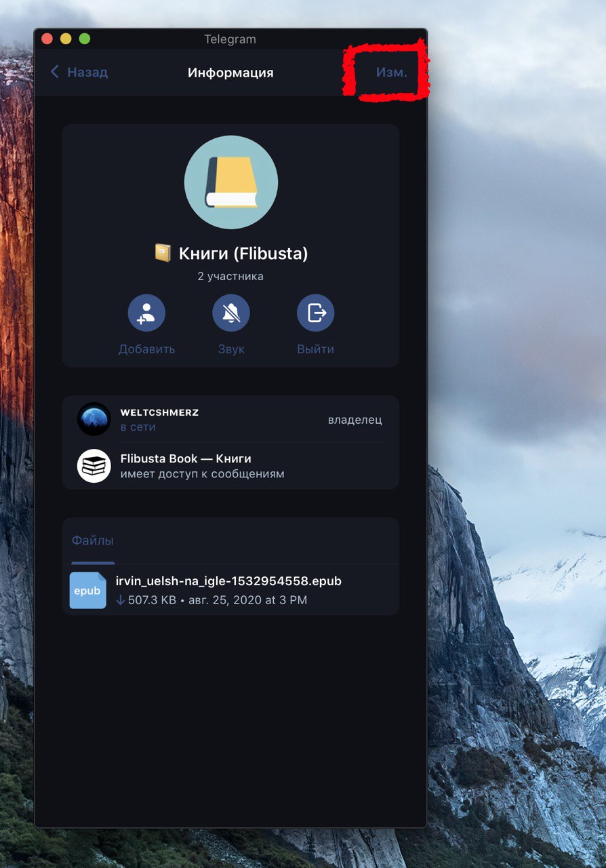Click the в сети online status

138,427
